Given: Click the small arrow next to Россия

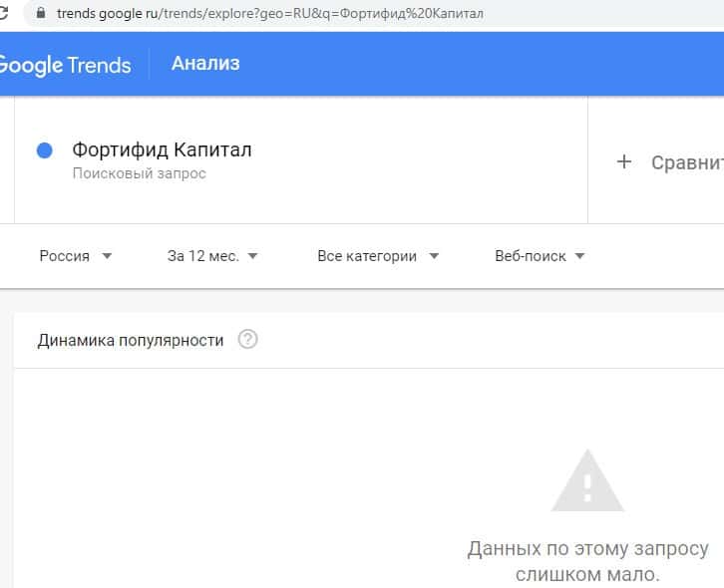Looking at the screenshot, I should [107, 256].
